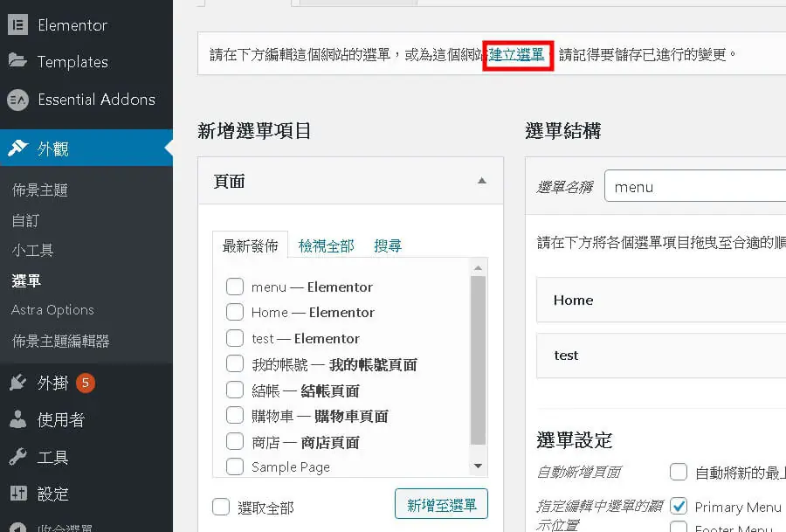The height and width of the screenshot is (532, 786).
Task: Click the 外掛 plug icon
Action: coord(17,383)
